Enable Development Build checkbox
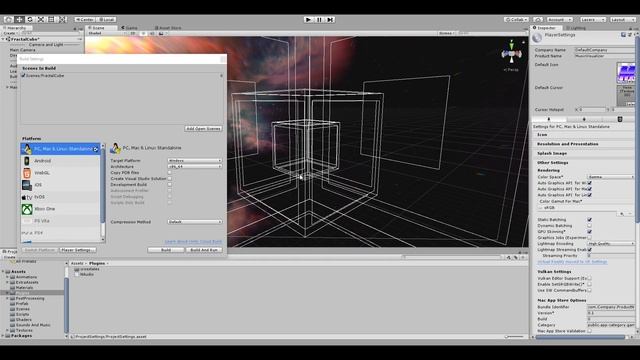Image resolution: width=640 pixels, height=360 pixels. 169,184
